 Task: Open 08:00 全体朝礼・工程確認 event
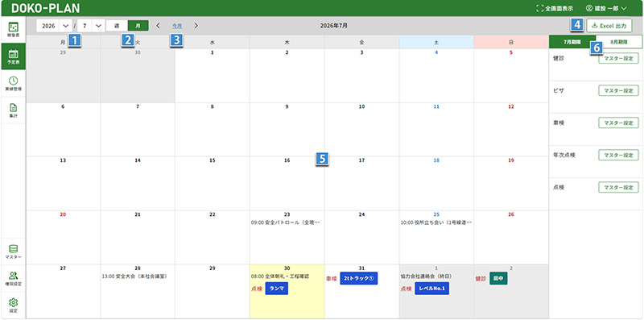[279, 276]
